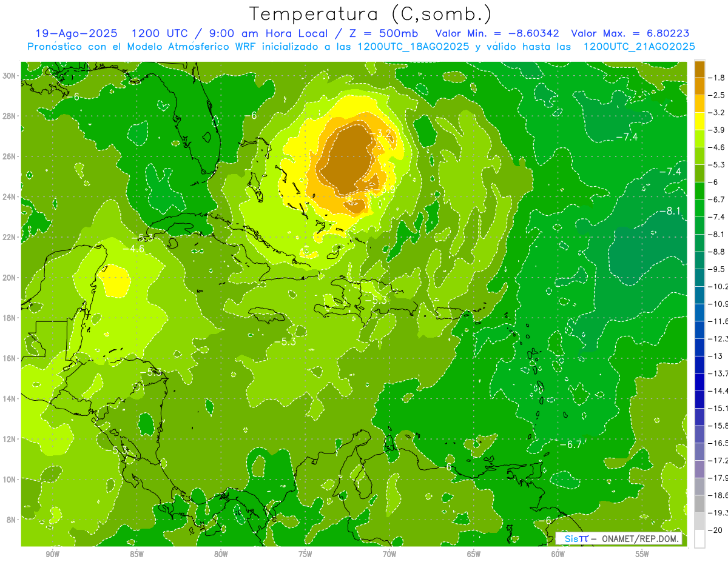Click the "-11.6" color scale label
Image resolution: width=728 pixels, height=562 pixels.
pyautogui.click(x=718, y=321)
